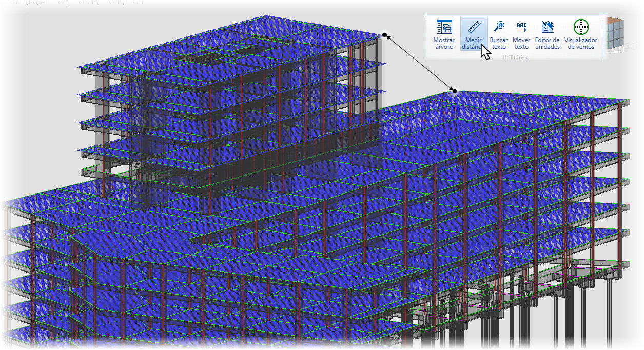Click the middle of the measurement arrow line
This screenshot has height=350, width=644.
click(419, 63)
